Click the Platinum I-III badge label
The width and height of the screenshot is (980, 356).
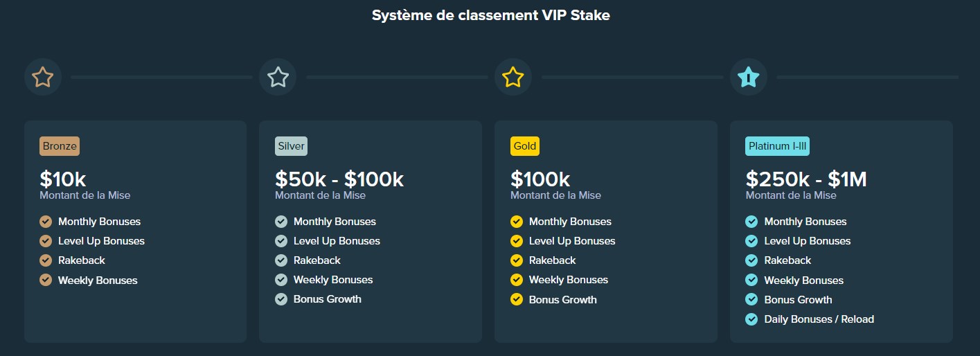coord(777,146)
